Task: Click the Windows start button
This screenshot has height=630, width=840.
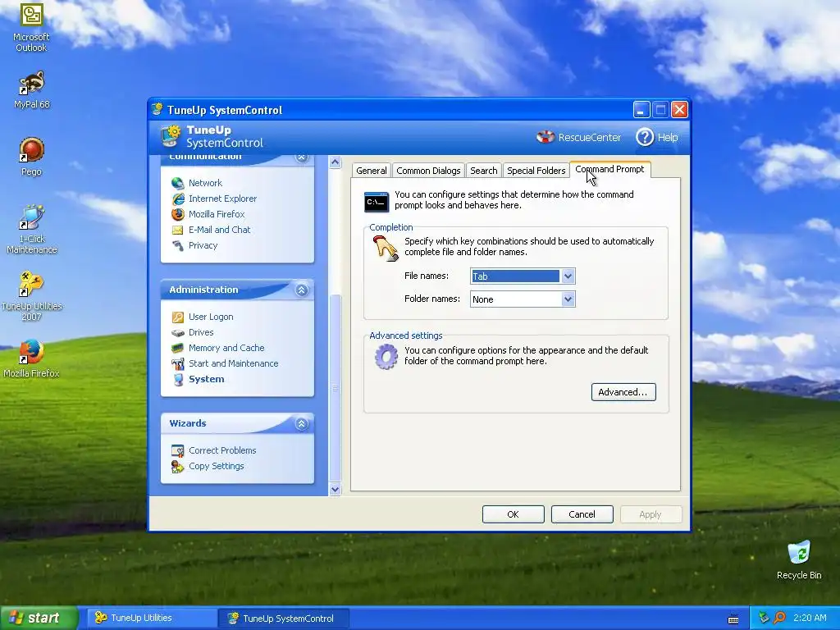Action: (x=39, y=619)
